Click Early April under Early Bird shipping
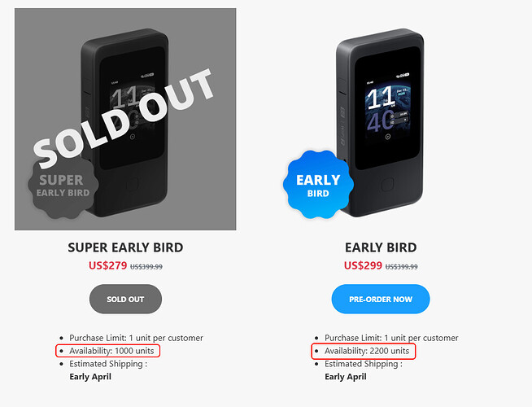 (346, 377)
